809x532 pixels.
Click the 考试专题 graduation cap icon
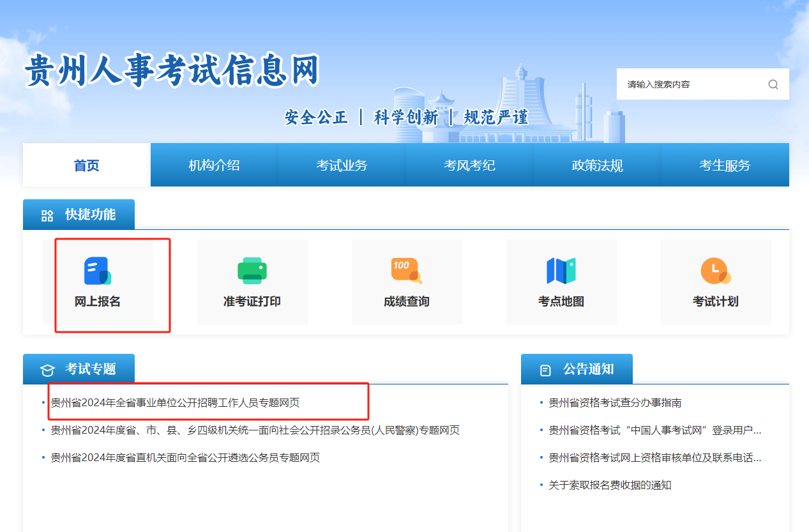pyautogui.click(x=47, y=370)
